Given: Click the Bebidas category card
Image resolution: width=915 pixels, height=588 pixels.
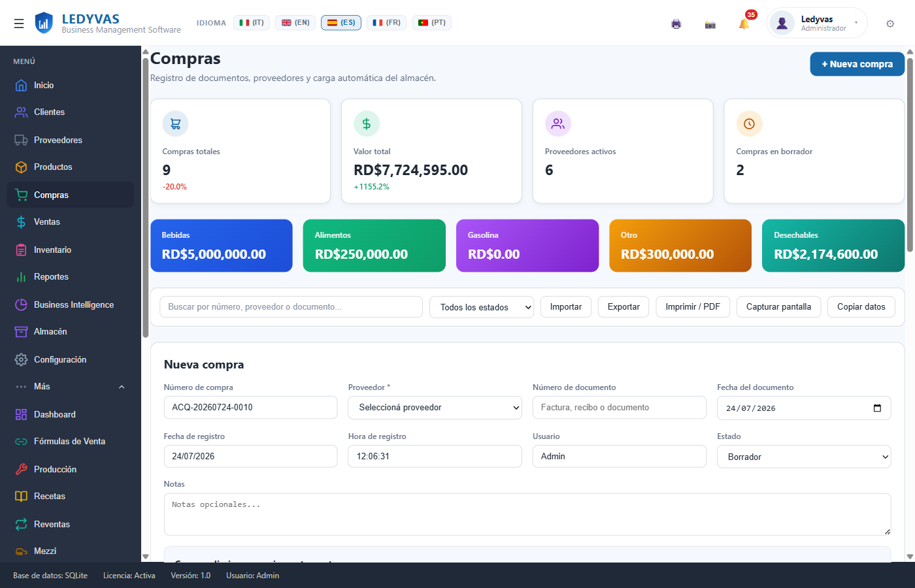Looking at the screenshot, I should (x=222, y=246).
